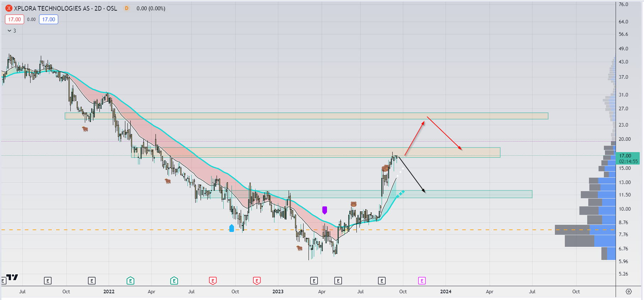Click the red 17.00 sell price button
644x300 pixels.
click(15, 20)
